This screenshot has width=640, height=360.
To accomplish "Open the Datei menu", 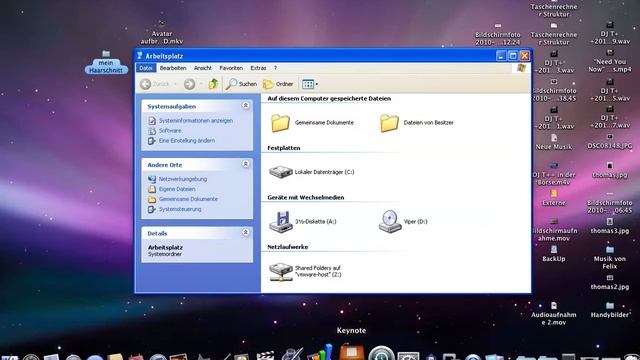I will coord(146,68).
